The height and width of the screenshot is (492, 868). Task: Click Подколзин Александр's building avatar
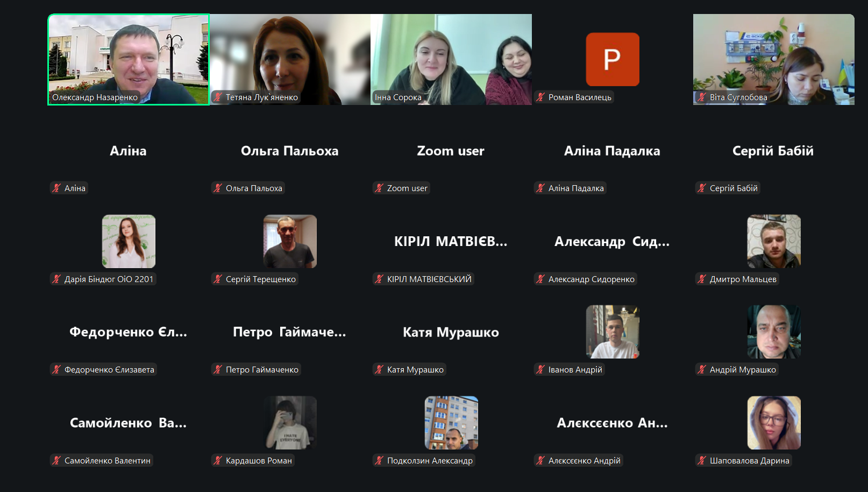pos(451,423)
